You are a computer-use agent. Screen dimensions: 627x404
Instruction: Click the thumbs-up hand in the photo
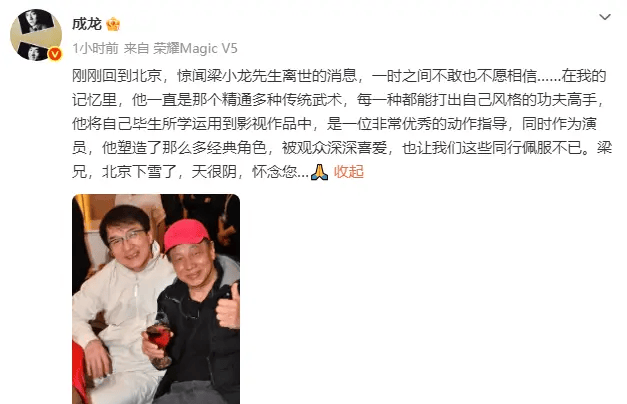tap(228, 306)
